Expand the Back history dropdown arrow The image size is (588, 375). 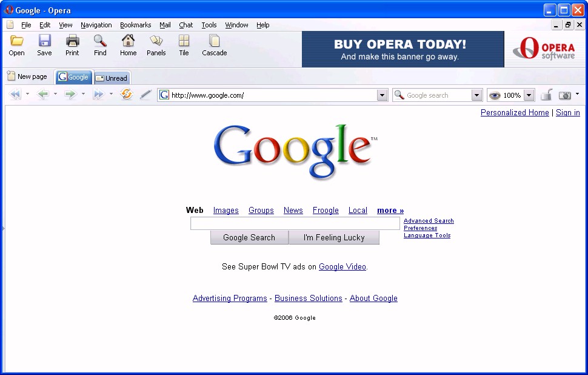click(55, 94)
